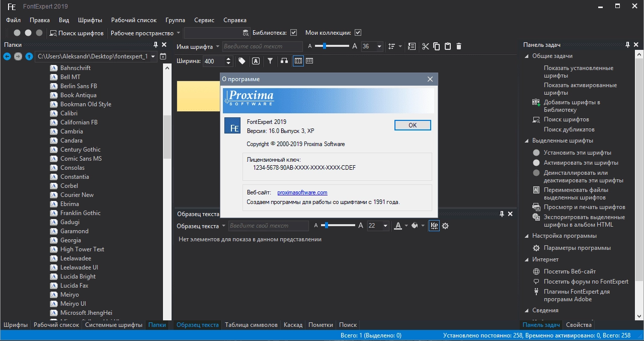Toggle the Библиотека checkbox
This screenshot has width=644, height=341.
[x=294, y=33]
